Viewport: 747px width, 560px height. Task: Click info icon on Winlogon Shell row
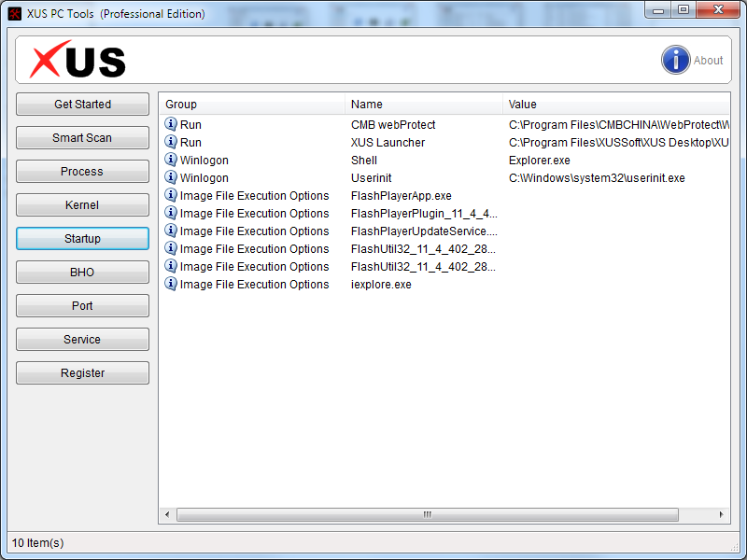171,160
